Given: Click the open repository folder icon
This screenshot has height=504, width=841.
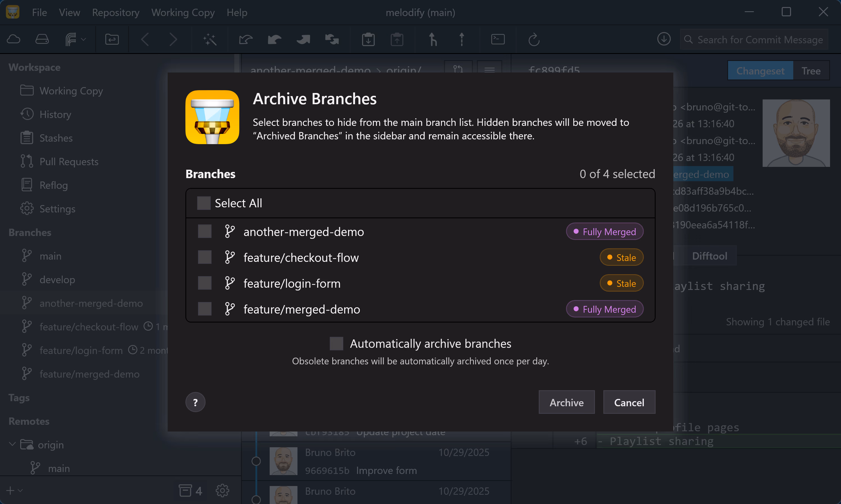Looking at the screenshot, I should (112, 39).
